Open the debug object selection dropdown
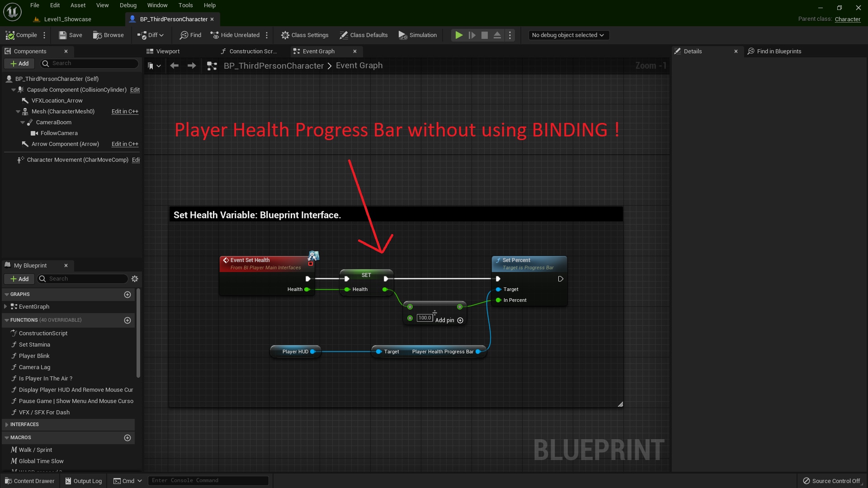The height and width of the screenshot is (488, 868). point(568,35)
